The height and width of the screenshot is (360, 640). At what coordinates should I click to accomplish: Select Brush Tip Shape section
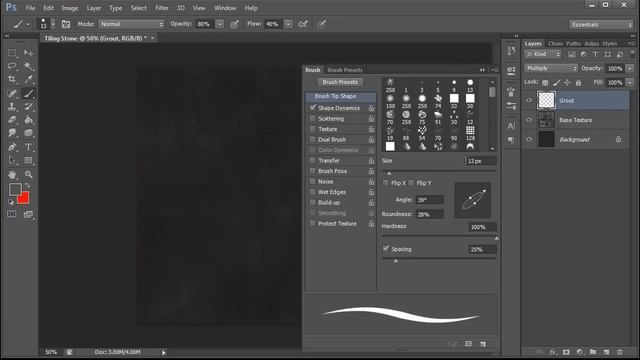point(340,96)
